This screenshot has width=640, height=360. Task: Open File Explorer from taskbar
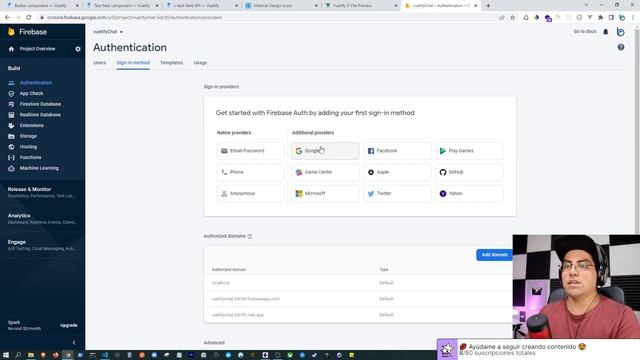[31, 355]
